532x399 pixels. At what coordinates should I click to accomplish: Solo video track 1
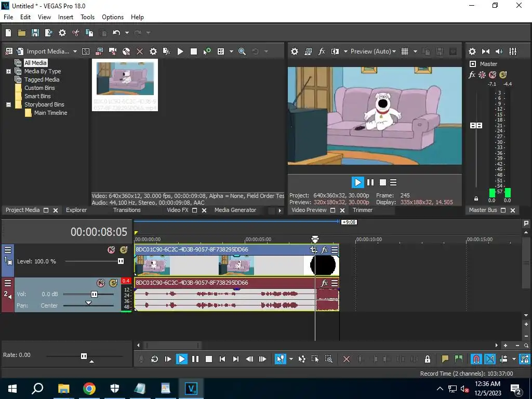click(x=124, y=250)
